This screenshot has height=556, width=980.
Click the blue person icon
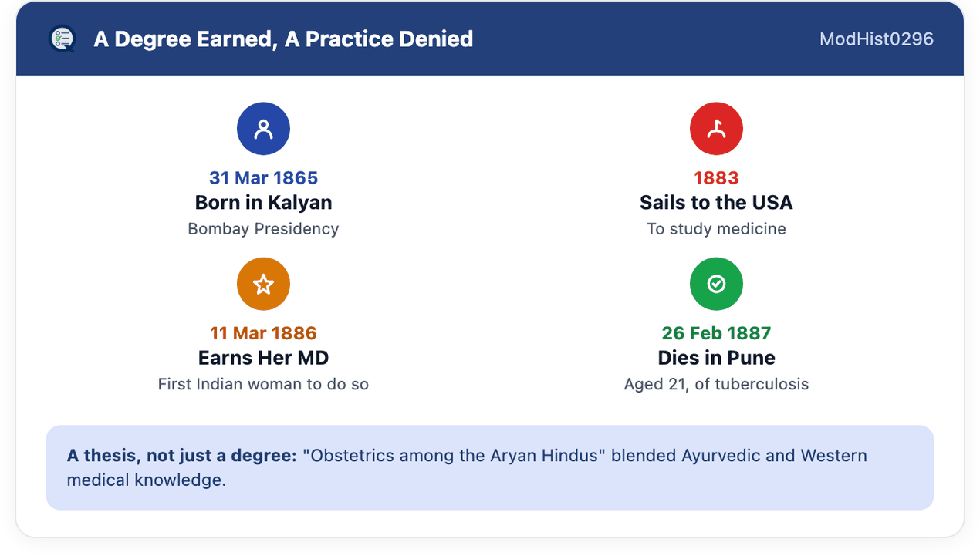coord(263,129)
